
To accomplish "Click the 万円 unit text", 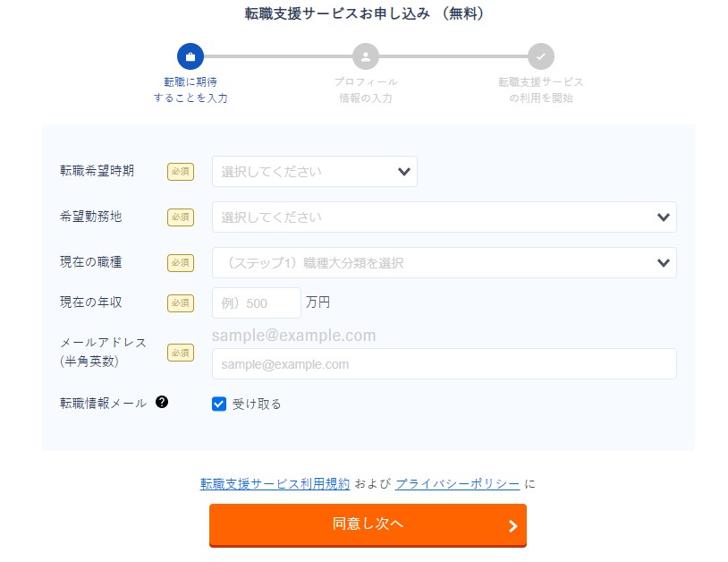I will point(317,302).
